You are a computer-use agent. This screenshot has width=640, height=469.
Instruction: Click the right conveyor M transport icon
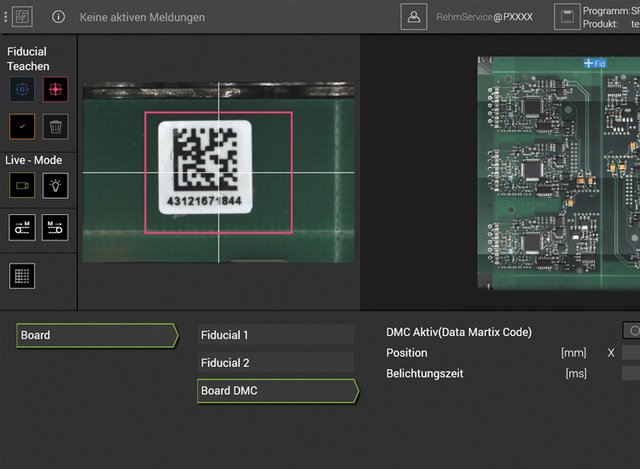tap(56, 227)
